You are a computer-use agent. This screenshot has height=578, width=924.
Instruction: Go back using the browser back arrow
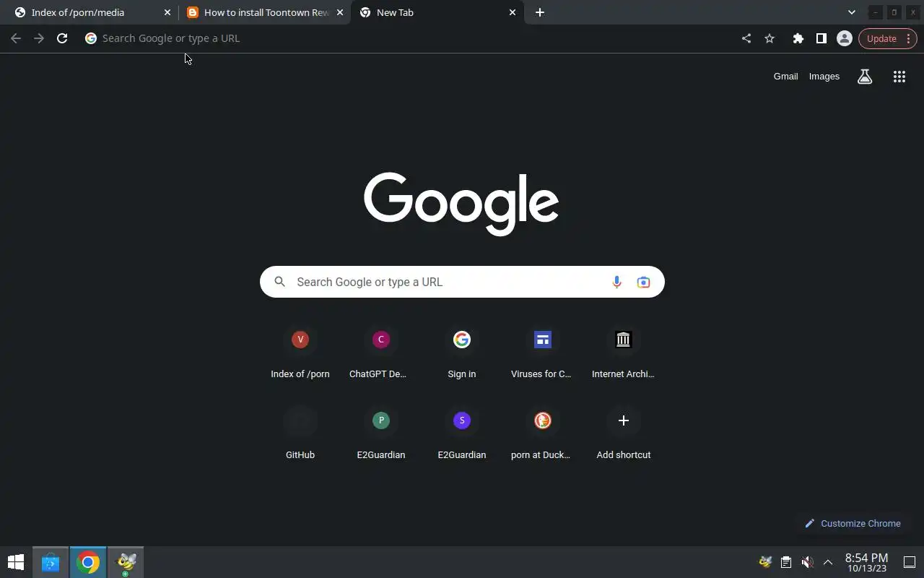pyautogui.click(x=16, y=38)
